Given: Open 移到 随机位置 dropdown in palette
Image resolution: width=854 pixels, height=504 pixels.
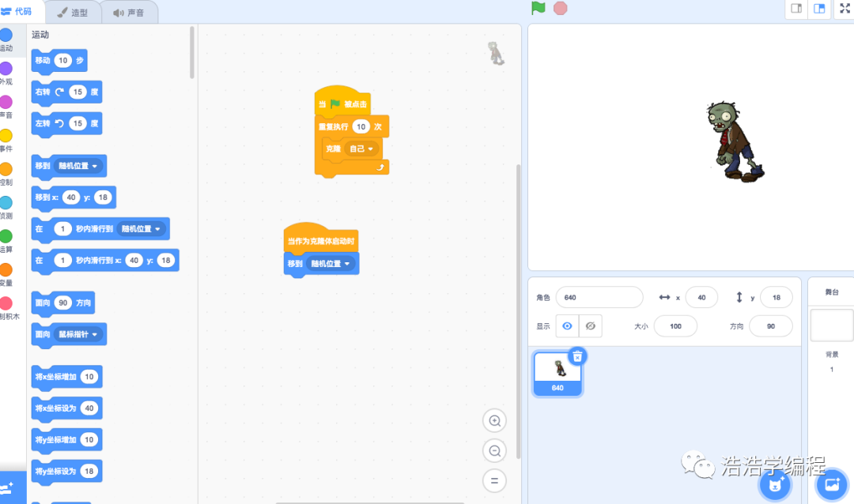Looking at the screenshot, I should (77, 166).
